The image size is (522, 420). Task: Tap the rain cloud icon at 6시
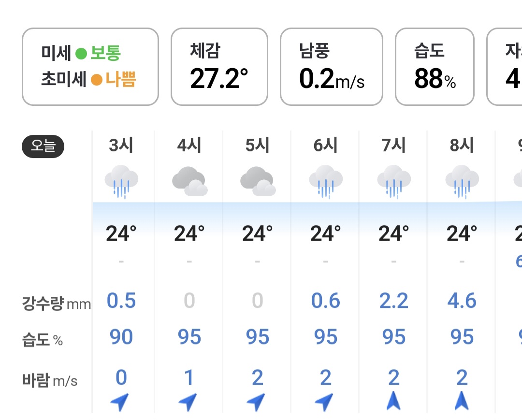click(x=326, y=182)
